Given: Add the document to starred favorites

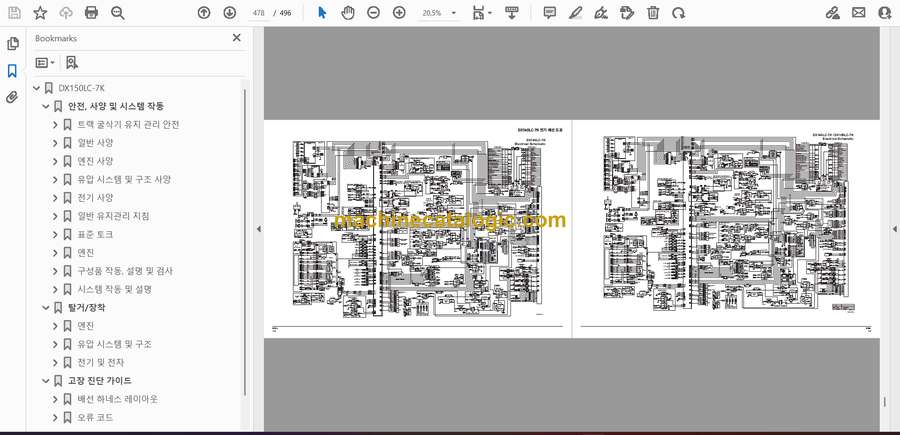Looking at the screenshot, I should pos(40,13).
